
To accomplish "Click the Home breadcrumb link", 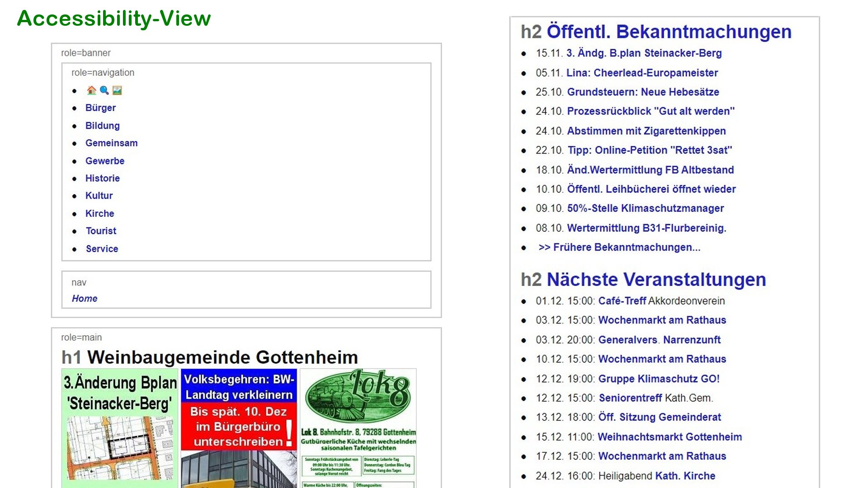I will pyautogui.click(x=85, y=299).
